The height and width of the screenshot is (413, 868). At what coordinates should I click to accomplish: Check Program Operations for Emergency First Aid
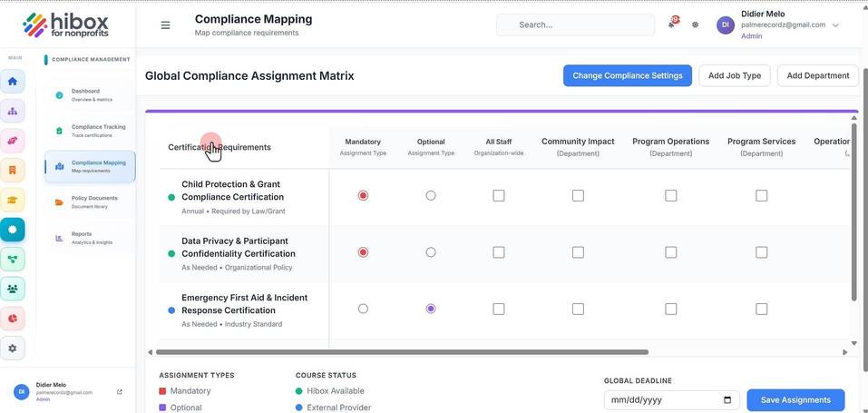(671, 309)
